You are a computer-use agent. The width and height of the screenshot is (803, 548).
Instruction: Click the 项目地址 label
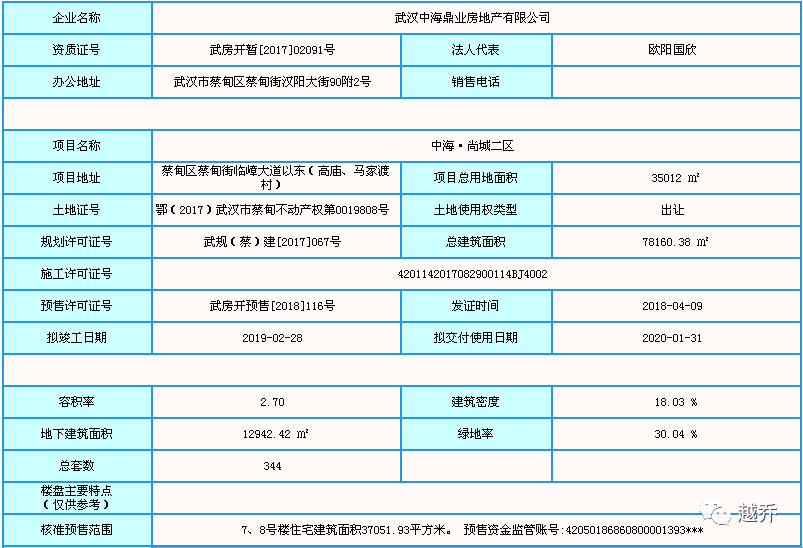[x=76, y=178]
